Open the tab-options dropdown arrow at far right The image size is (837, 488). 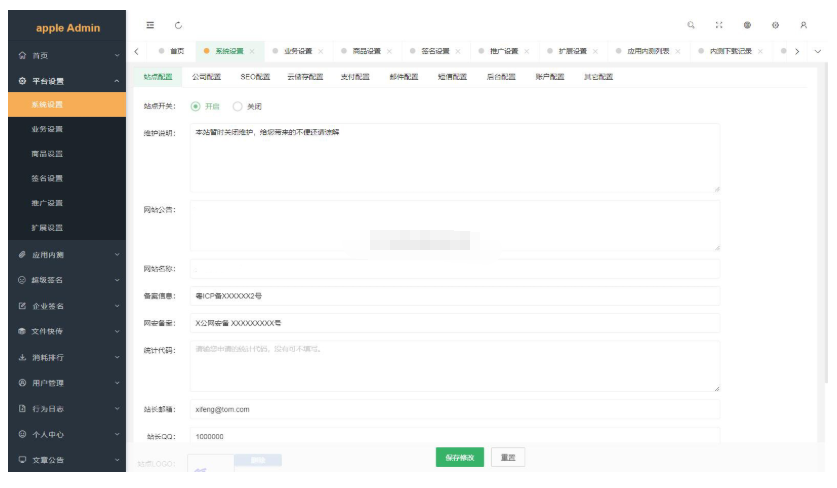click(x=818, y=51)
